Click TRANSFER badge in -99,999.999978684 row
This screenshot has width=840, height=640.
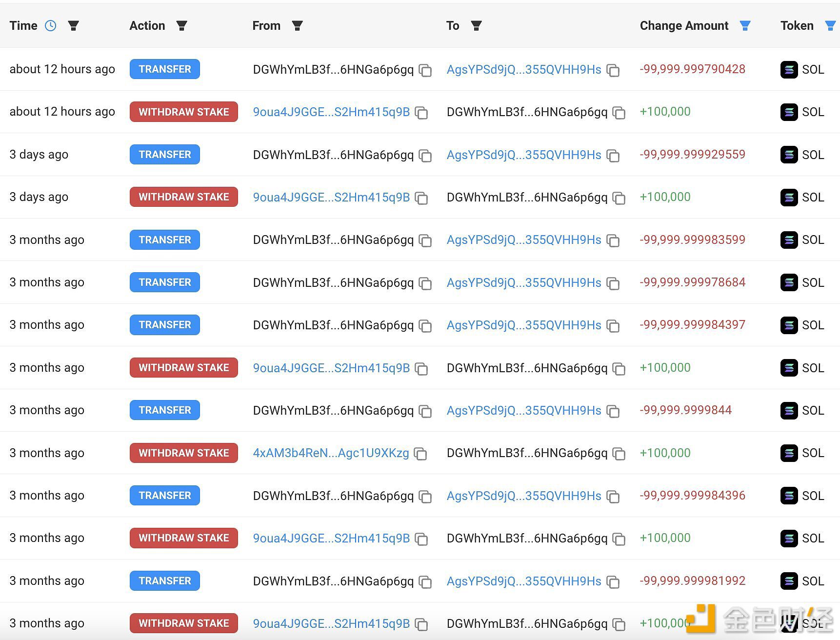(x=165, y=282)
